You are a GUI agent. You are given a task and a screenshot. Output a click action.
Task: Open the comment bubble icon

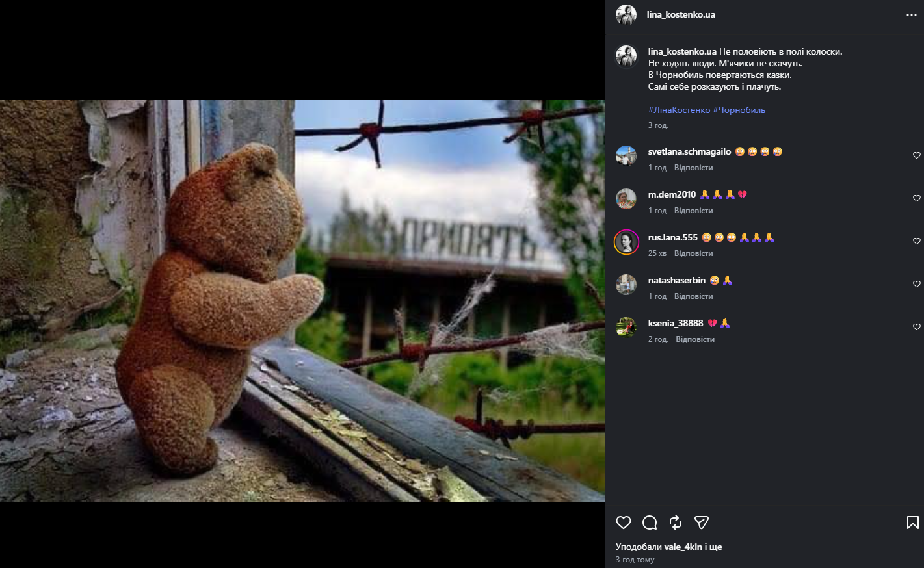pos(650,523)
